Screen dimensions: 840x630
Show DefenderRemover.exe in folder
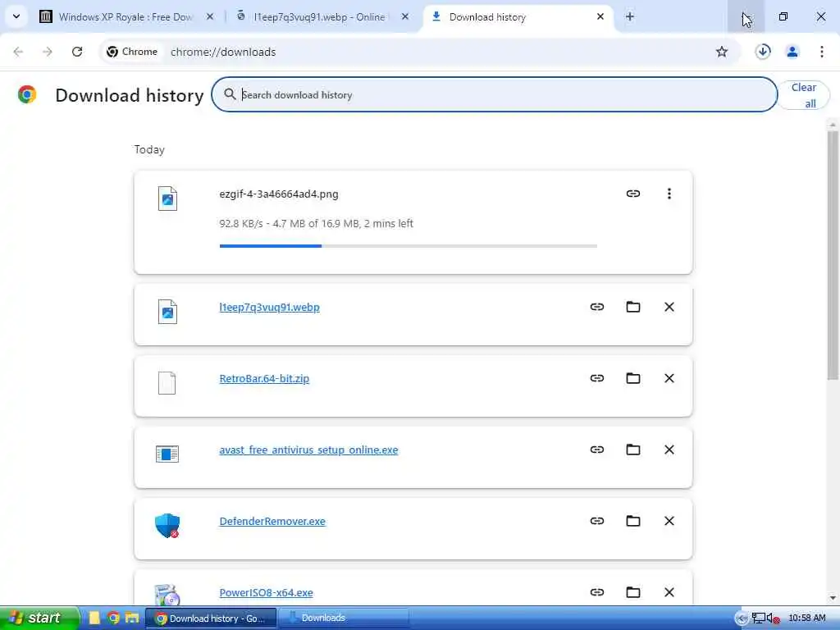point(632,521)
